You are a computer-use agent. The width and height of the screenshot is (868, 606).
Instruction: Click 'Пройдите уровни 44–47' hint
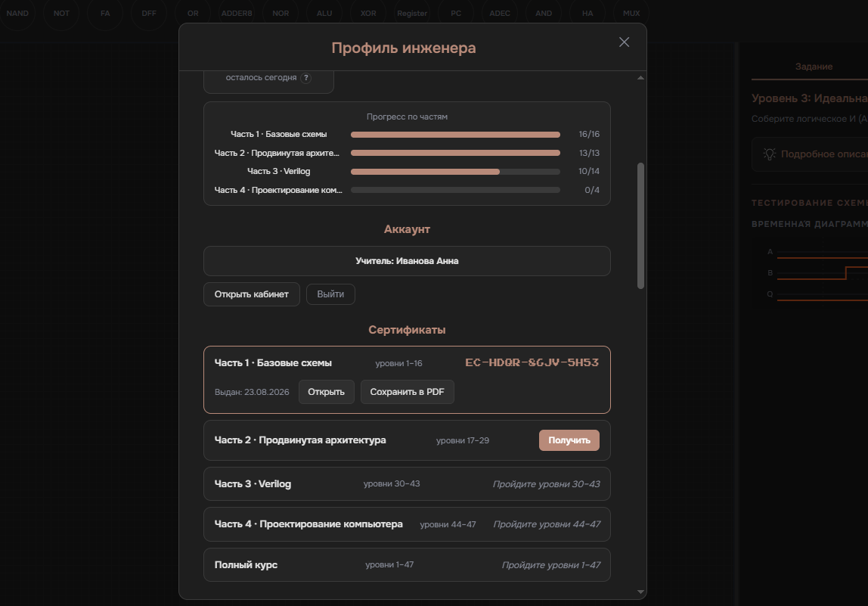click(547, 524)
